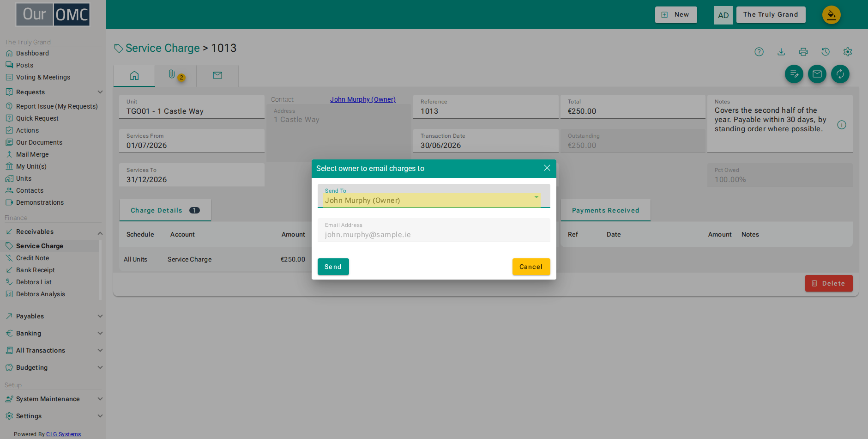Click the download icon in header

(x=781, y=52)
